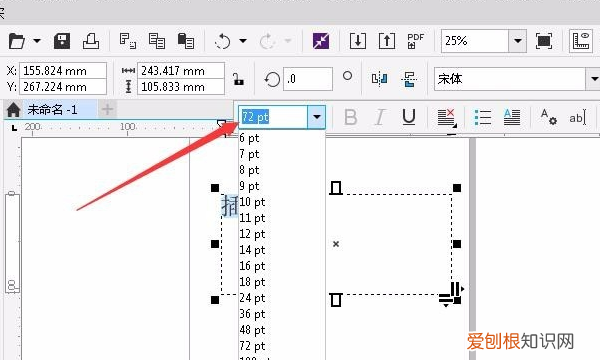Import a file with the down-arrow icon
The image size is (600, 360).
(x=358, y=41)
